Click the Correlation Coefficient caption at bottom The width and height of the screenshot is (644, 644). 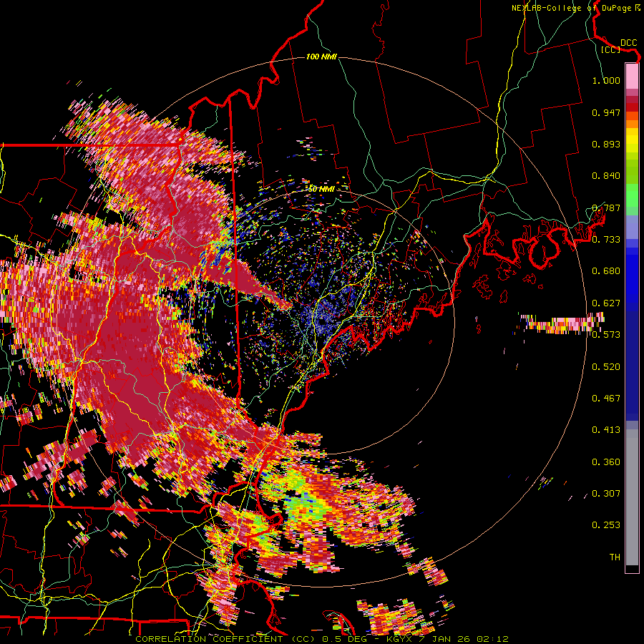coord(321,639)
